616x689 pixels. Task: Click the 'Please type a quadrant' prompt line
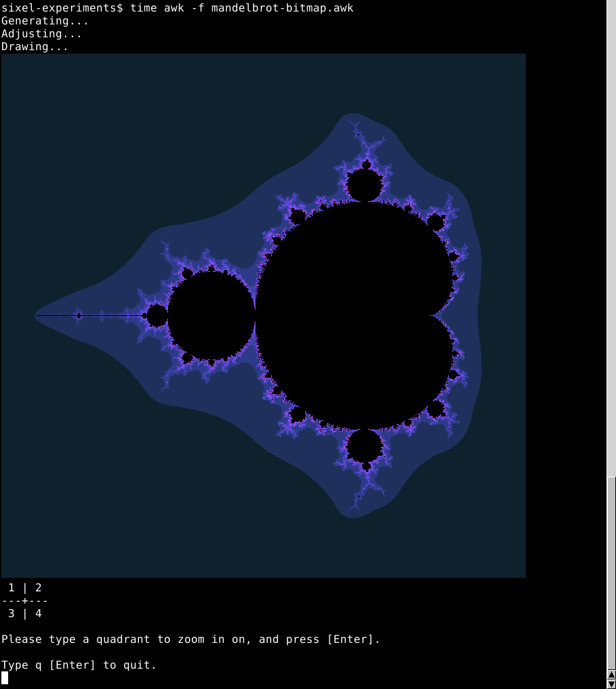[190, 639]
